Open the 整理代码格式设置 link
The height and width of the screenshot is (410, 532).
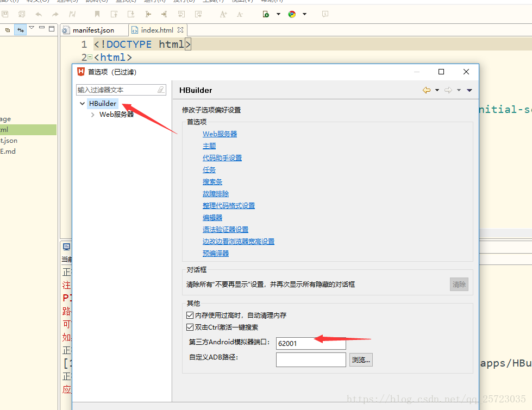[x=229, y=205]
